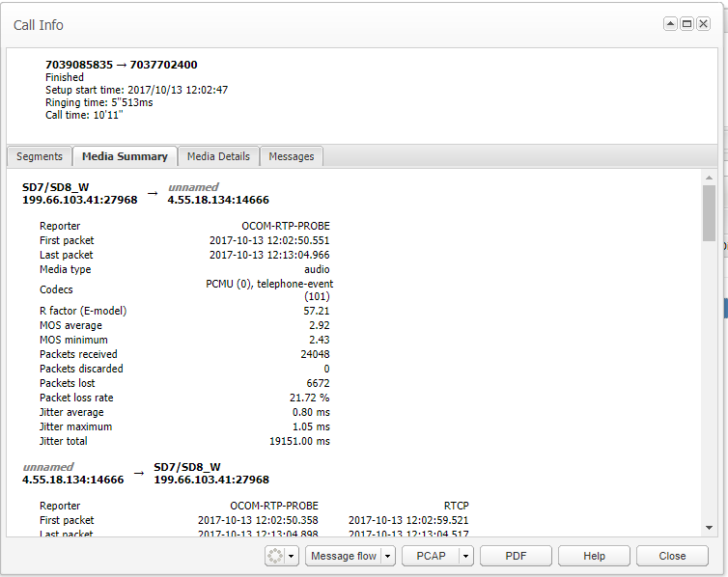Image resolution: width=728 pixels, height=577 pixels.
Task: Switch to the Segments tab
Action: click(x=40, y=156)
